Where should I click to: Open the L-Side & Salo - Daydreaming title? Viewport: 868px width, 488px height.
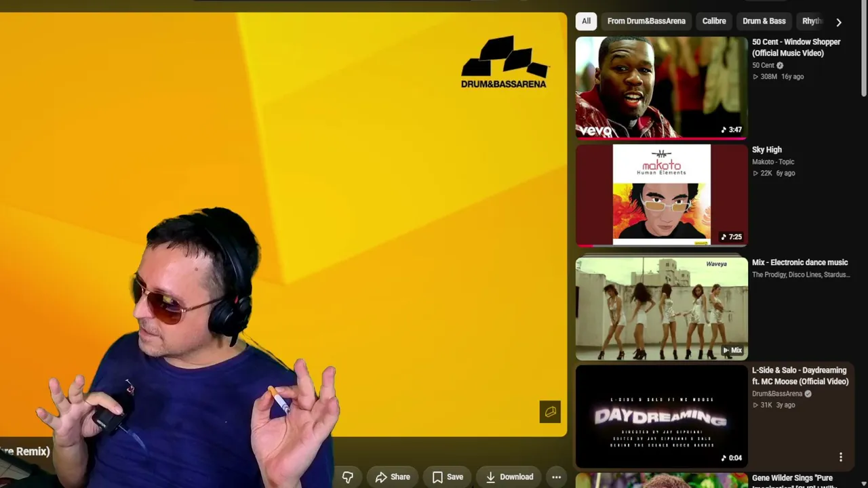coord(800,376)
